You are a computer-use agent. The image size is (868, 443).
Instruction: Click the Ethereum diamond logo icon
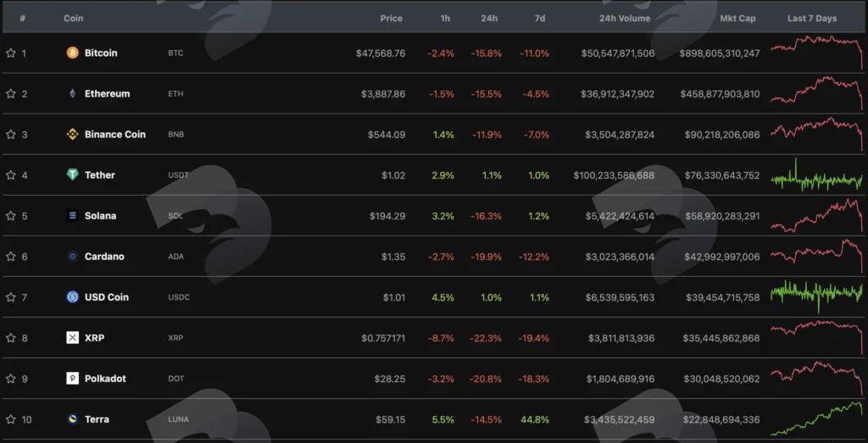point(73,93)
